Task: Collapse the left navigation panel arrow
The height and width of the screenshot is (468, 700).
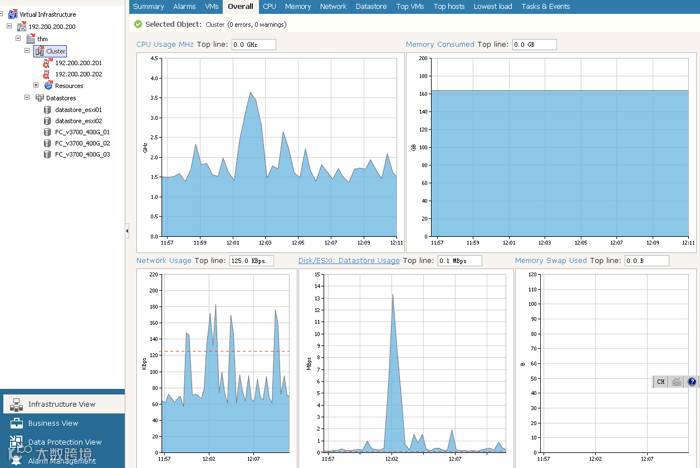Action: [127, 231]
